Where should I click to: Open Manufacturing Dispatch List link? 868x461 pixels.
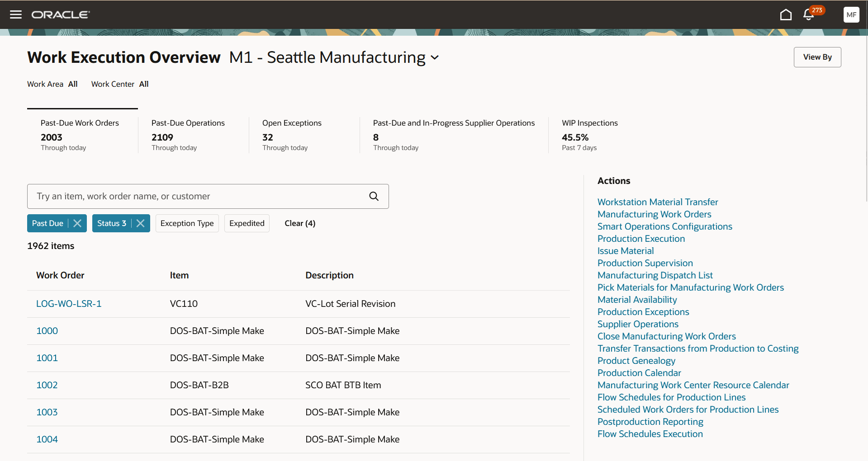tap(655, 275)
